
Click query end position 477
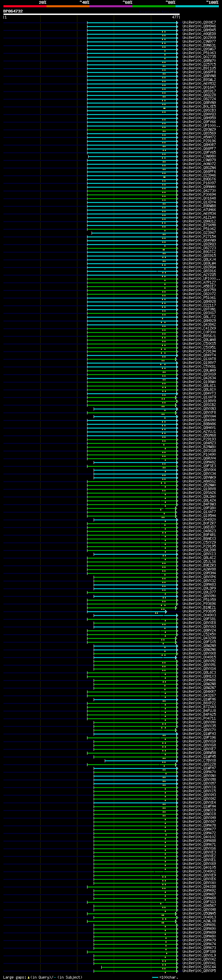(175, 17)
